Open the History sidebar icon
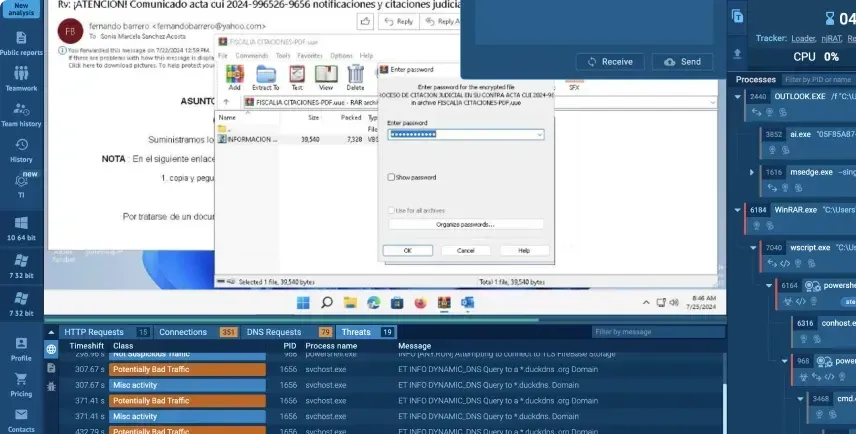 [x=21, y=151]
